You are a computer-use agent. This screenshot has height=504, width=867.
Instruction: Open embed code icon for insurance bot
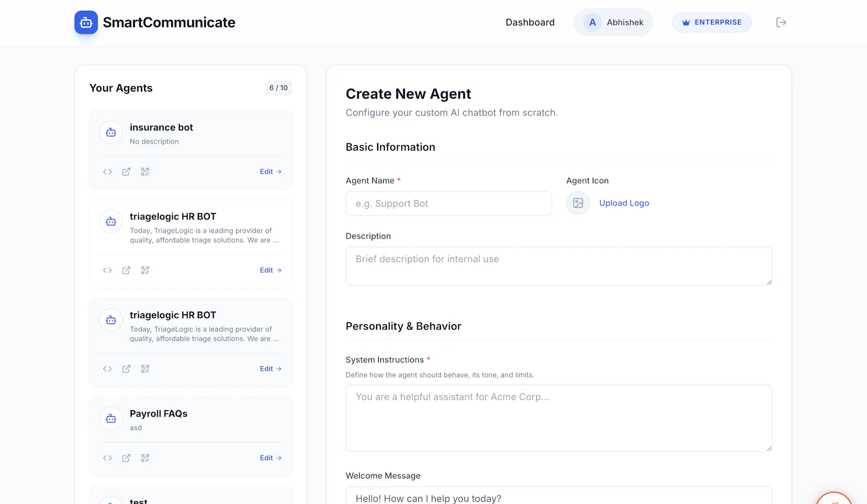click(x=107, y=172)
